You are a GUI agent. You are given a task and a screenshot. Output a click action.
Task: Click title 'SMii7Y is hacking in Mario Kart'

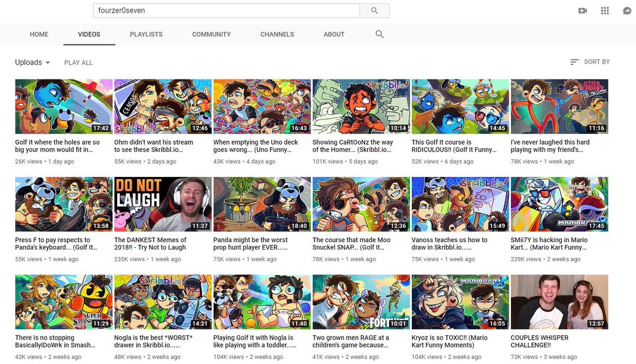549,244
